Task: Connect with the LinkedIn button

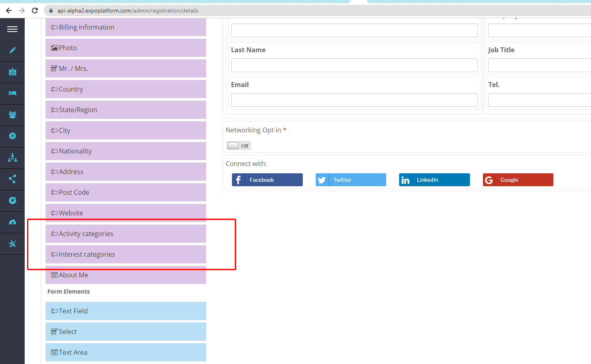Action: click(434, 180)
